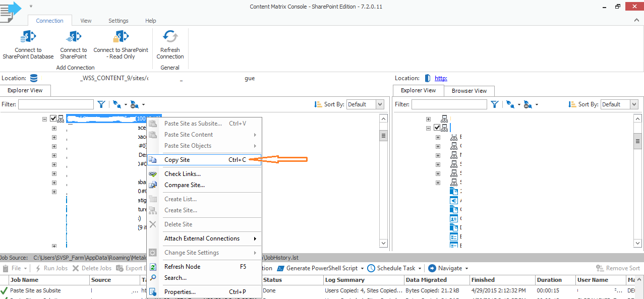Choose Attach External Connections in context menu
Screen dimensions: 644x299
(204, 238)
